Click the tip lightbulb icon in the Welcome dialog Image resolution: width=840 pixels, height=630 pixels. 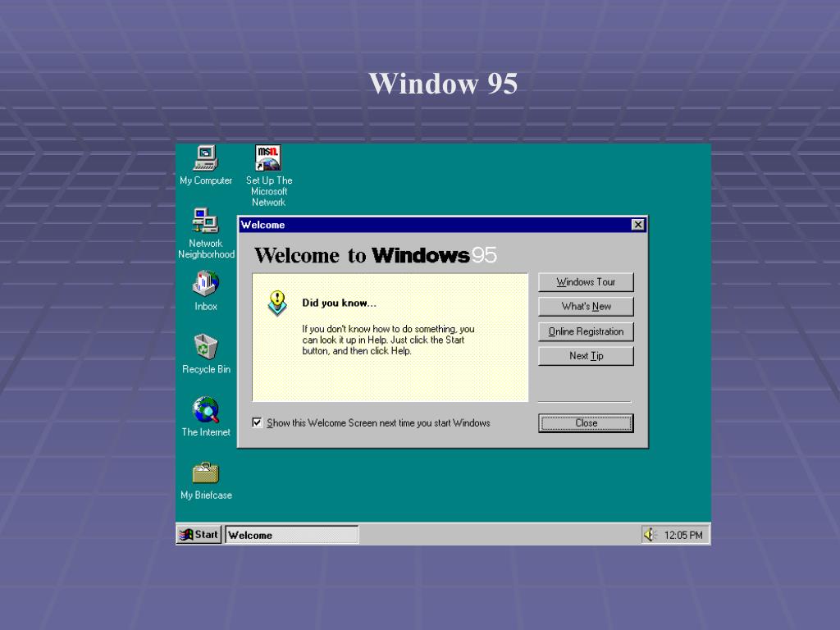tap(277, 304)
